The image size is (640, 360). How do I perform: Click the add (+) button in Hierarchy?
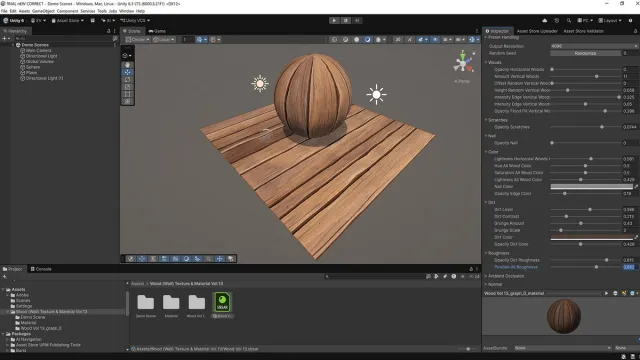pos(4,38)
